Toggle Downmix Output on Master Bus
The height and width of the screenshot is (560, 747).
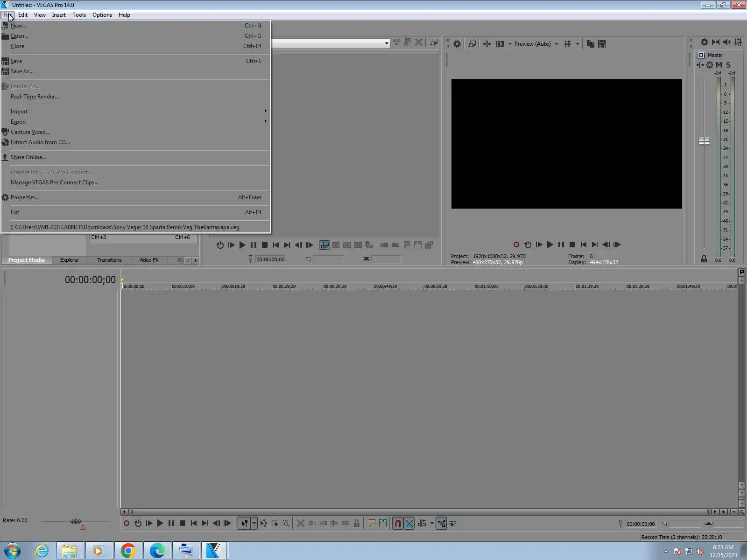tap(716, 42)
